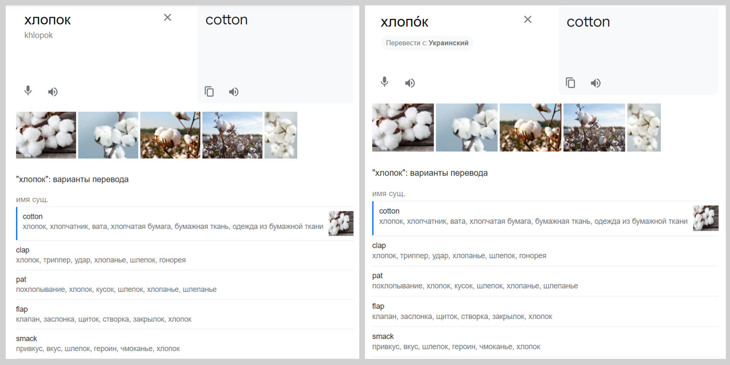Select 'flap' translation variant in right panel
The image size is (730, 365).
545,311
